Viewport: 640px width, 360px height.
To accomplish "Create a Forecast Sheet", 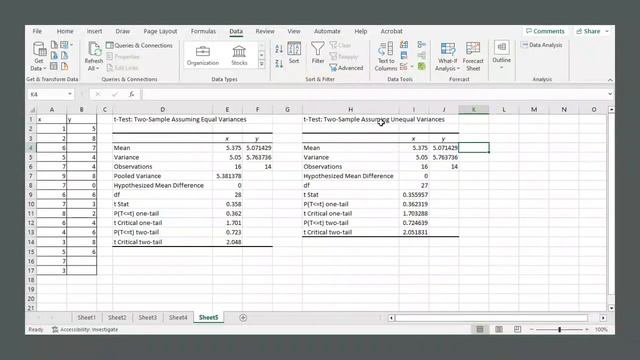I will tap(473, 56).
